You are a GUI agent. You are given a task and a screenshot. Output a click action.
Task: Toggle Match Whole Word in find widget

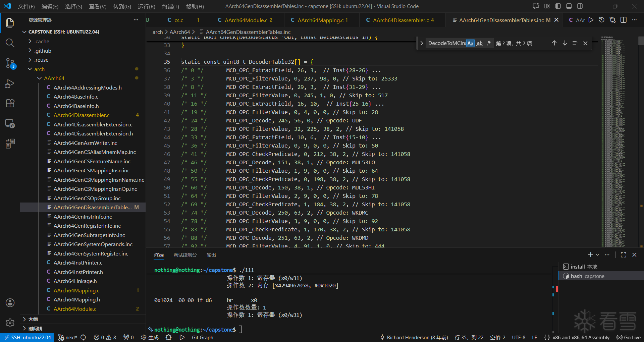pos(480,43)
